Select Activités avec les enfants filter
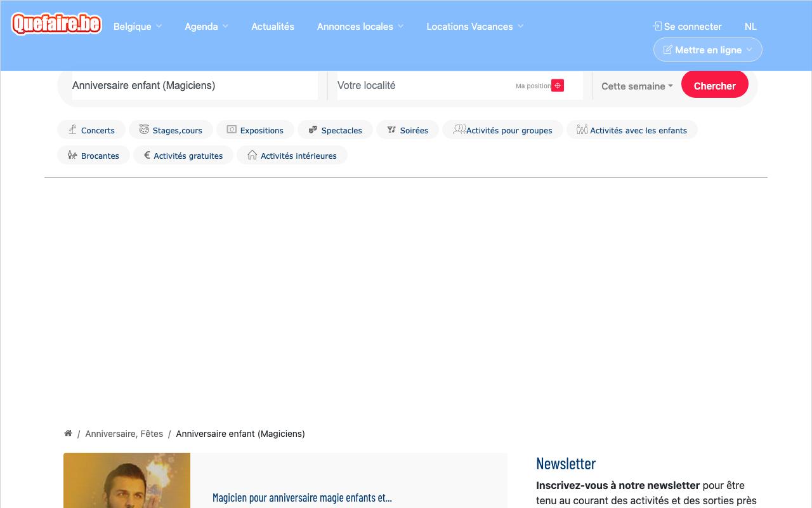 (632, 130)
